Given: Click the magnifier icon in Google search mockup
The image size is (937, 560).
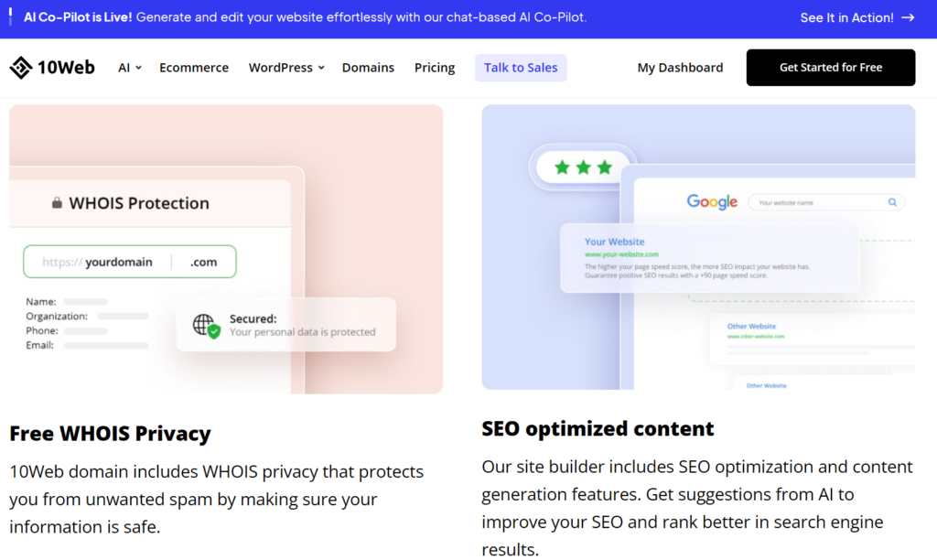Looking at the screenshot, I should (892, 202).
